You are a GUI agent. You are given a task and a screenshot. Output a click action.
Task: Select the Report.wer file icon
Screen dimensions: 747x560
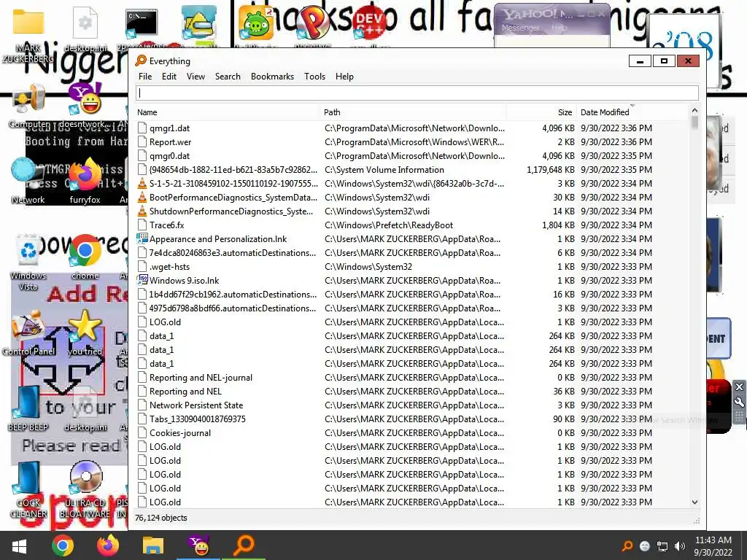click(x=142, y=142)
